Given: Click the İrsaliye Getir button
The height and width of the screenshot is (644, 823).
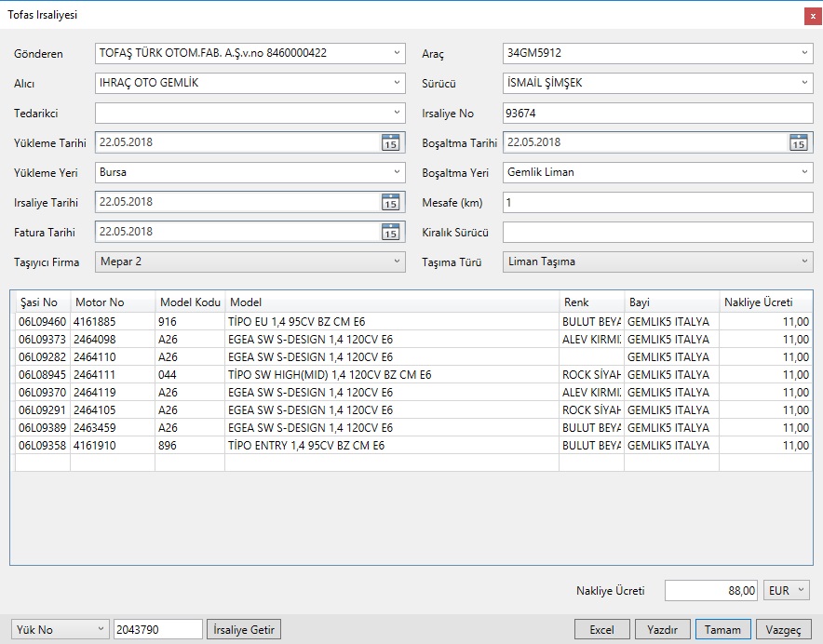Looking at the screenshot, I should 244,629.
